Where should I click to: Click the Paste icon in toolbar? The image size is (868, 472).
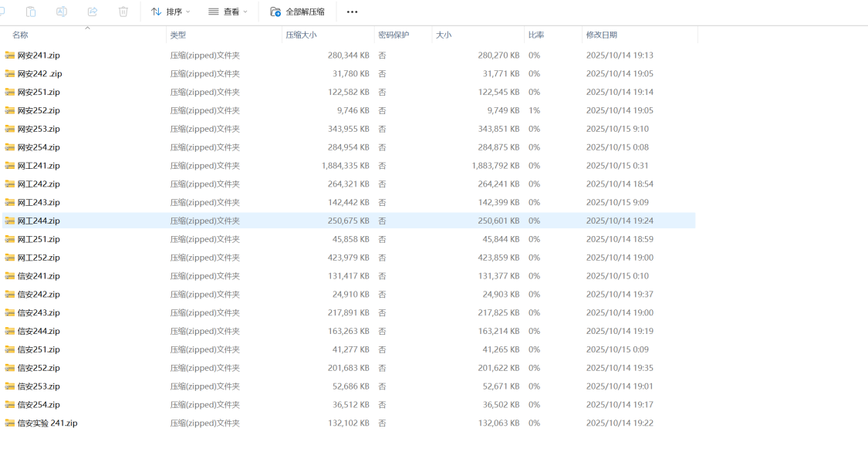pos(31,12)
